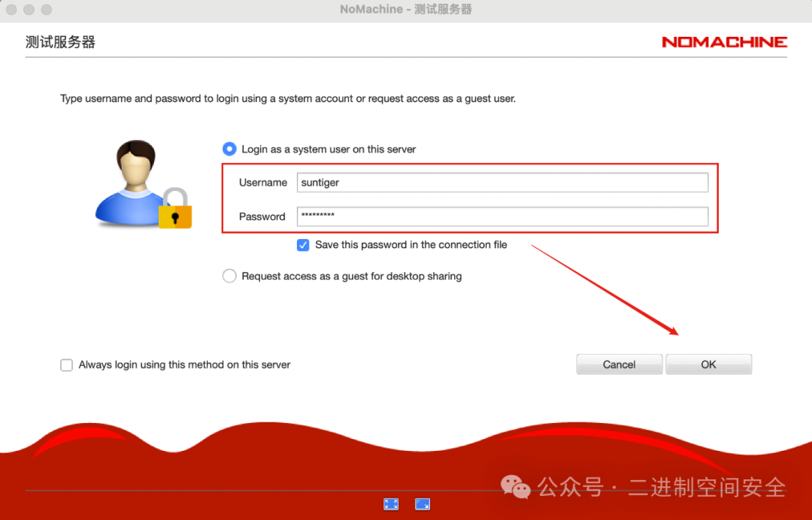Click the Cancel button
The image size is (812, 520).
coord(619,364)
